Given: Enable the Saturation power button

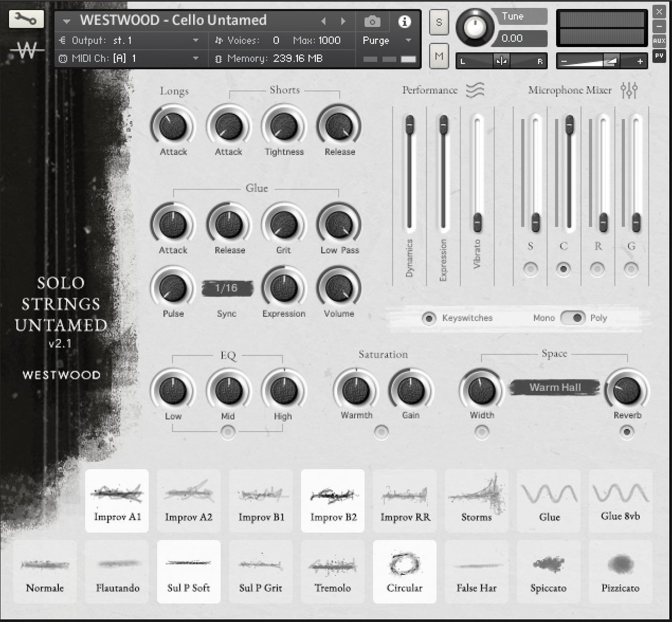Looking at the screenshot, I should click(381, 432).
